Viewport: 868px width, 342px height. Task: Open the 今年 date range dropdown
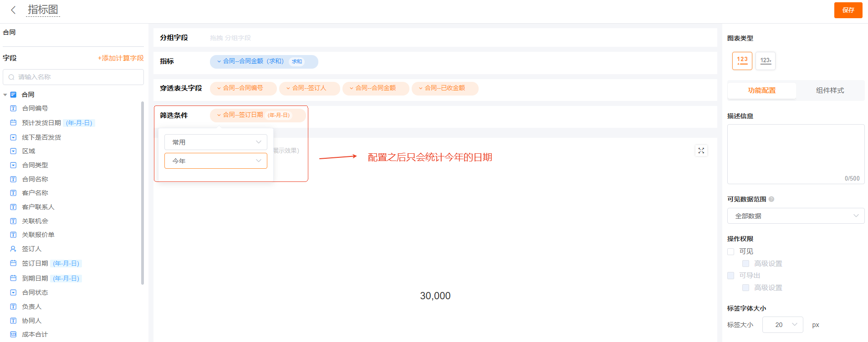tap(215, 161)
